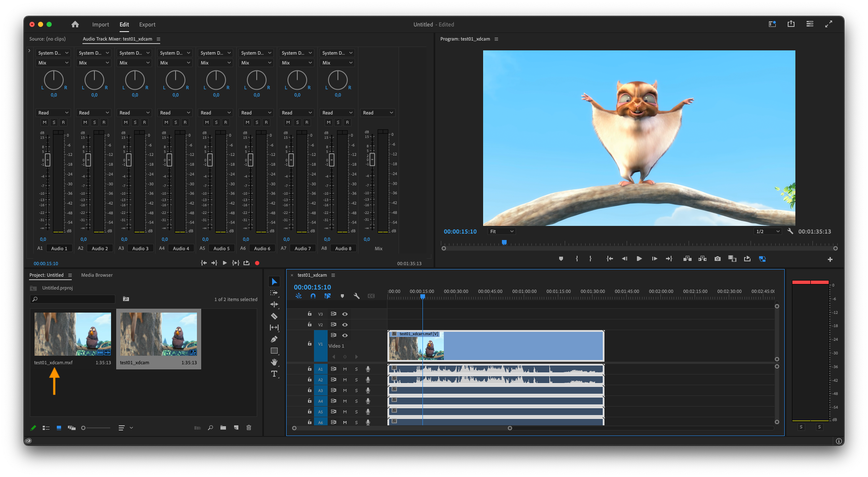The width and height of the screenshot is (868, 477).
Task: Open Audio 1 automation mode Read dropdown
Action: click(53, 113)
